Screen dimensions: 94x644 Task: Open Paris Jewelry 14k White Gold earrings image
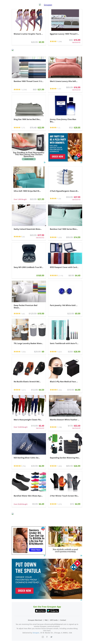tap(65, 291)
